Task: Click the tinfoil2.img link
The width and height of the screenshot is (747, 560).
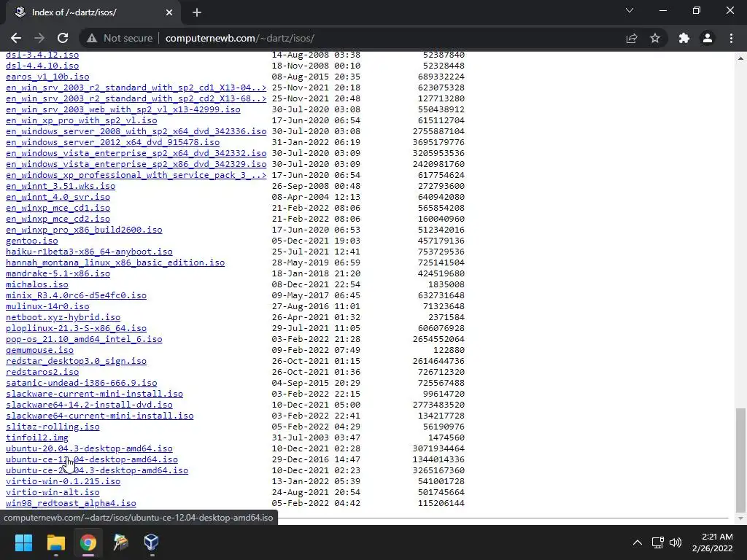Action: [37, 438]
